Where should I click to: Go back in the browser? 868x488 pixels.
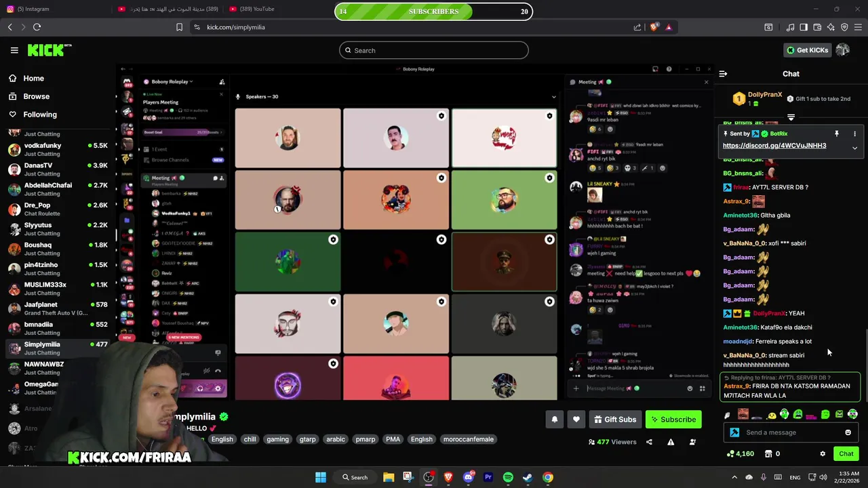point(9,27)
